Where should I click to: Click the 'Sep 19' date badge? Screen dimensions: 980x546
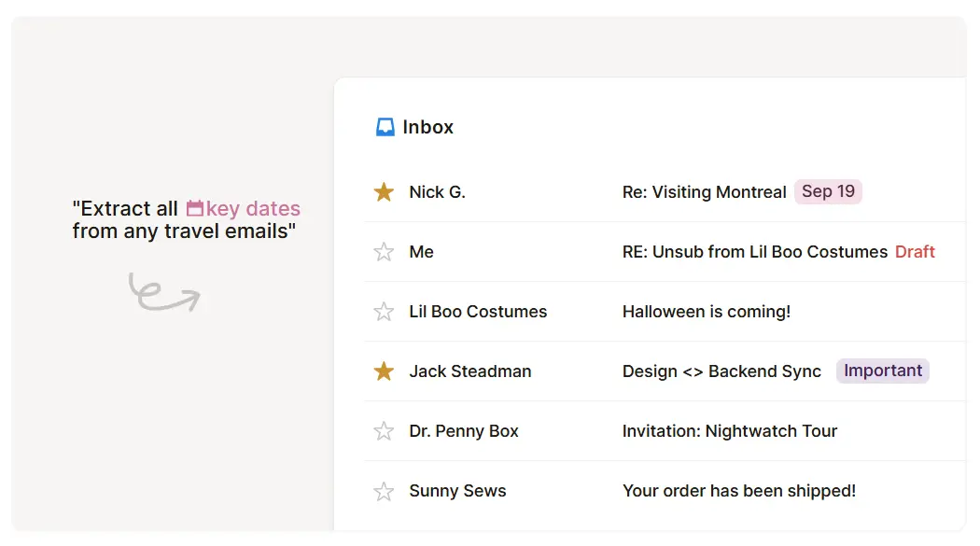coord(828,190)
